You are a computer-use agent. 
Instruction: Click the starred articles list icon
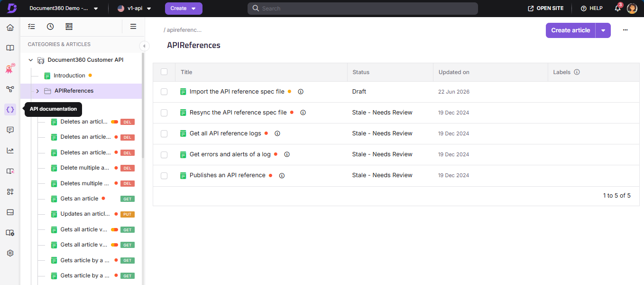(69, 27)
